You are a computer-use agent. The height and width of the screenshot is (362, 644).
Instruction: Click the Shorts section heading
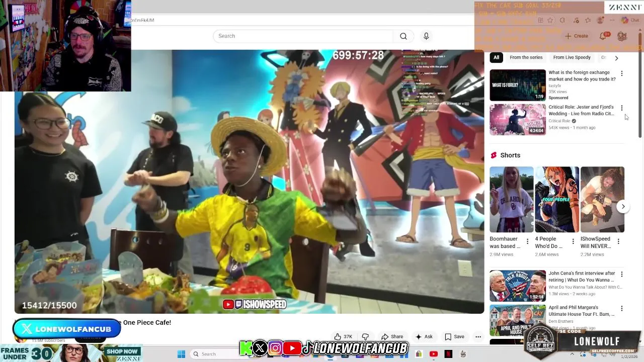[x=510, y=155]
